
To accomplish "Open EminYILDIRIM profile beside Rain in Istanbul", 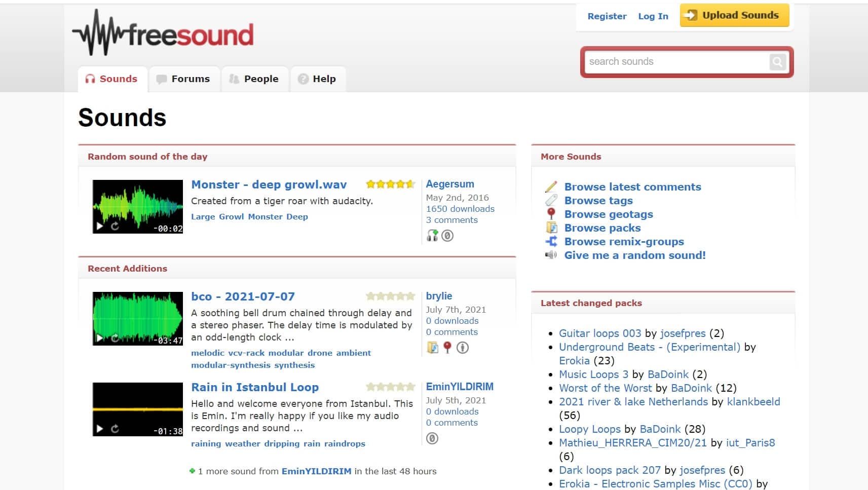I will (x=460, y=387).
